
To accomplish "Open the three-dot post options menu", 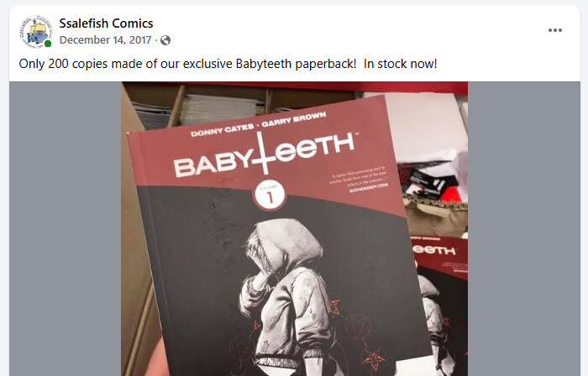I will pos(554,30).
